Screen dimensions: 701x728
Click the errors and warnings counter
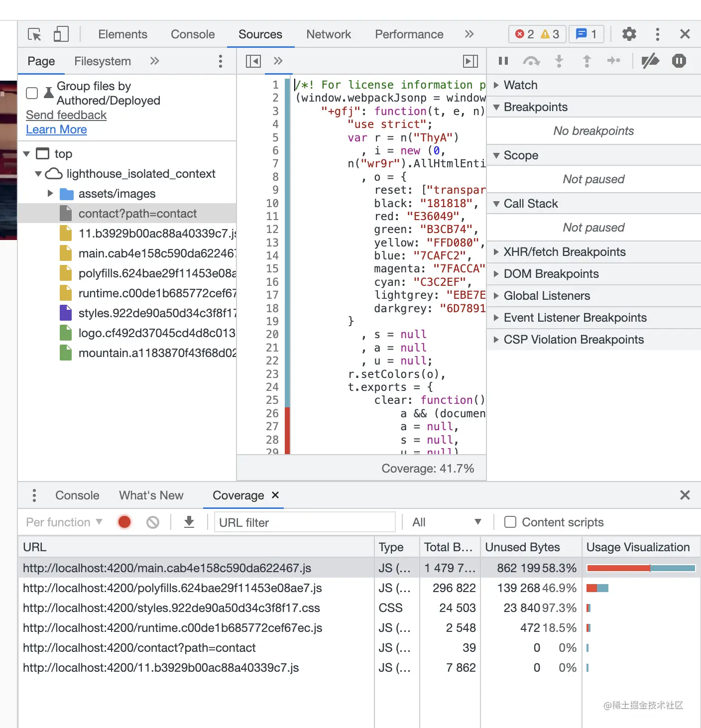(x=537, y=34)
